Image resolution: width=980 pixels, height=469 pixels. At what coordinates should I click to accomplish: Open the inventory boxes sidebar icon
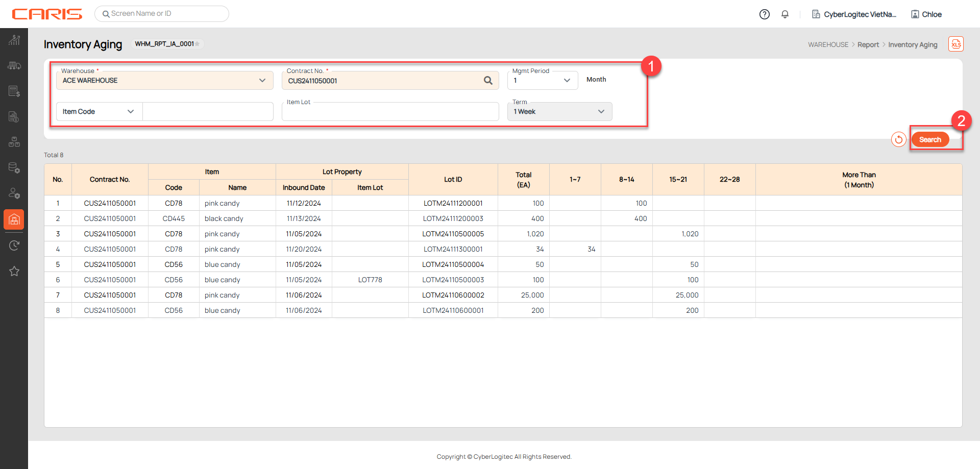14,142
